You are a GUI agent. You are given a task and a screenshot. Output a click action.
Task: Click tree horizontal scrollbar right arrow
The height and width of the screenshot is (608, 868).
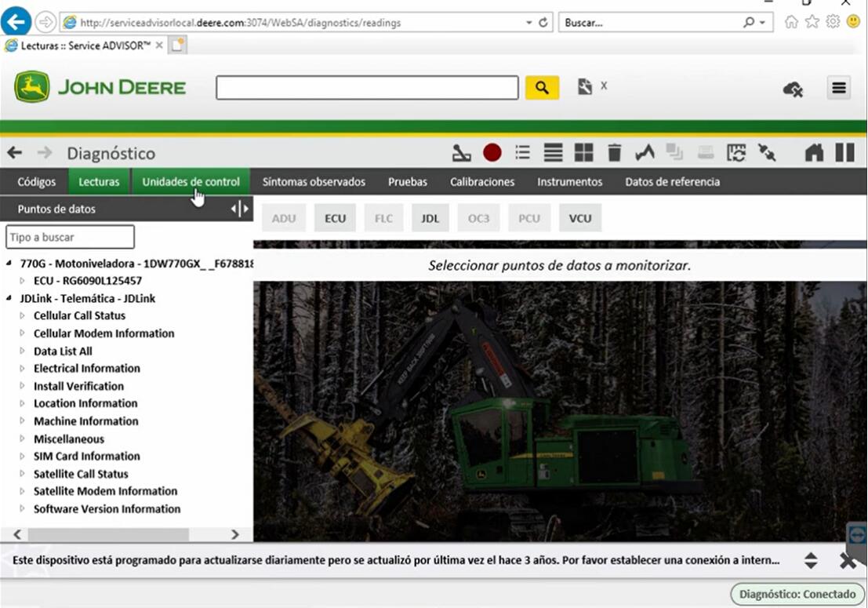(x=235, y=534)
